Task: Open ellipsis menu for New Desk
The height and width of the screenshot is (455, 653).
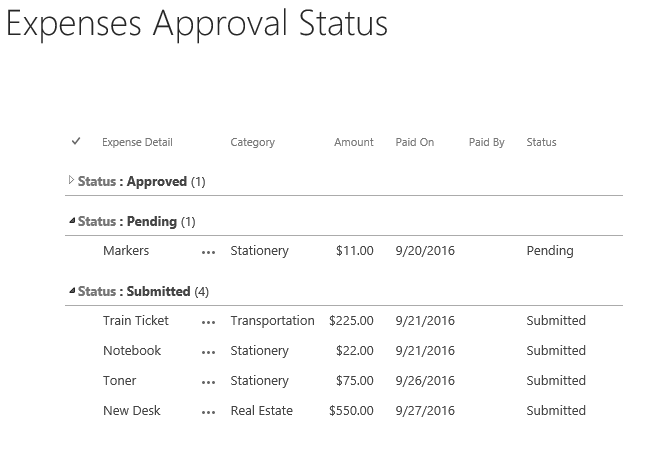Action: tap(208, 412)
